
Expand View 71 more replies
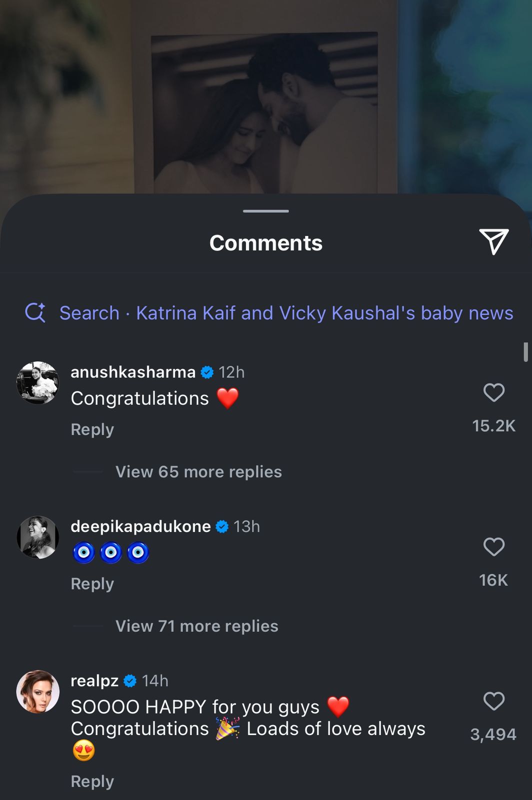(x=196, y=626)
